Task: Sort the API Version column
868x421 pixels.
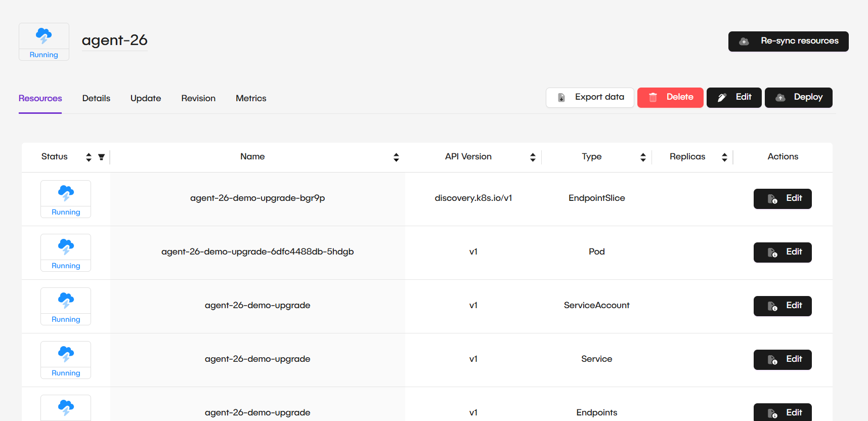Action: point(533,157)
